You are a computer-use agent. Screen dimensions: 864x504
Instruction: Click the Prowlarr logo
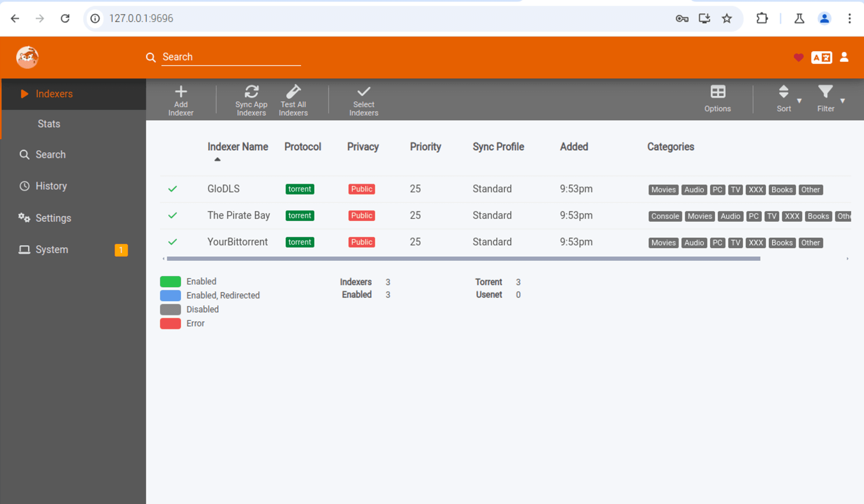point(27,57)
